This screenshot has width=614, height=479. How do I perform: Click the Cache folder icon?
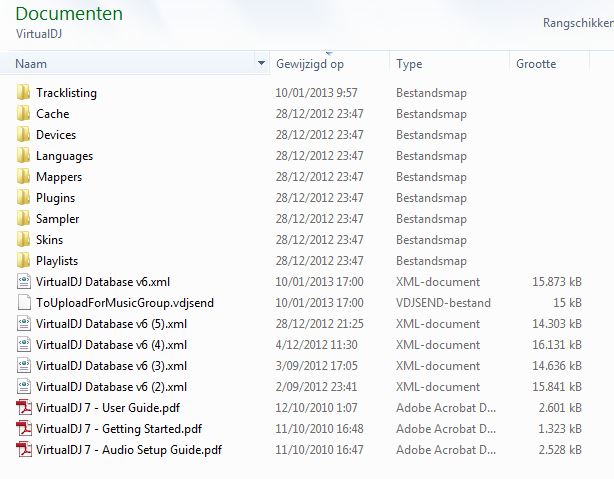click(23, 114)
